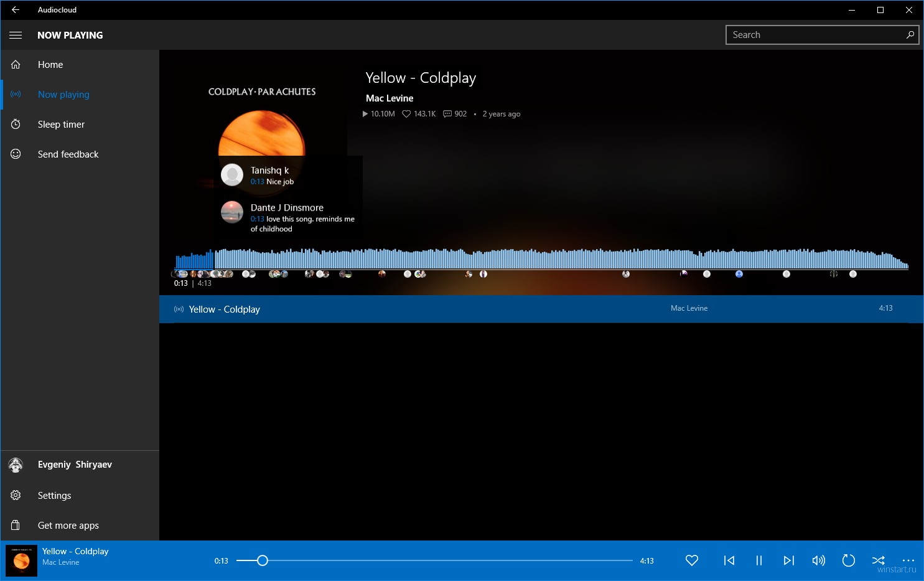Open Mac Levine artist link under title
Viewport: 924px width, 581px height.
pos(390,98)
